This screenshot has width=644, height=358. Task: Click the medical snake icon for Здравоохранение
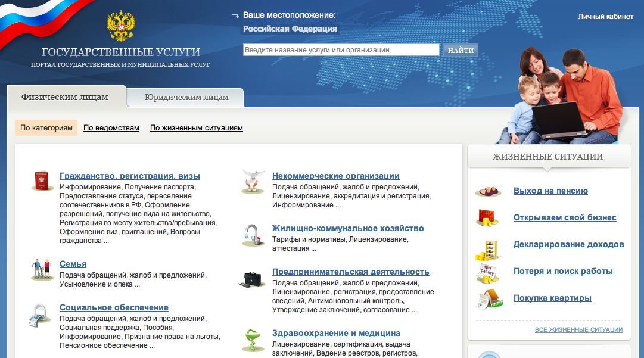point(253,340)
